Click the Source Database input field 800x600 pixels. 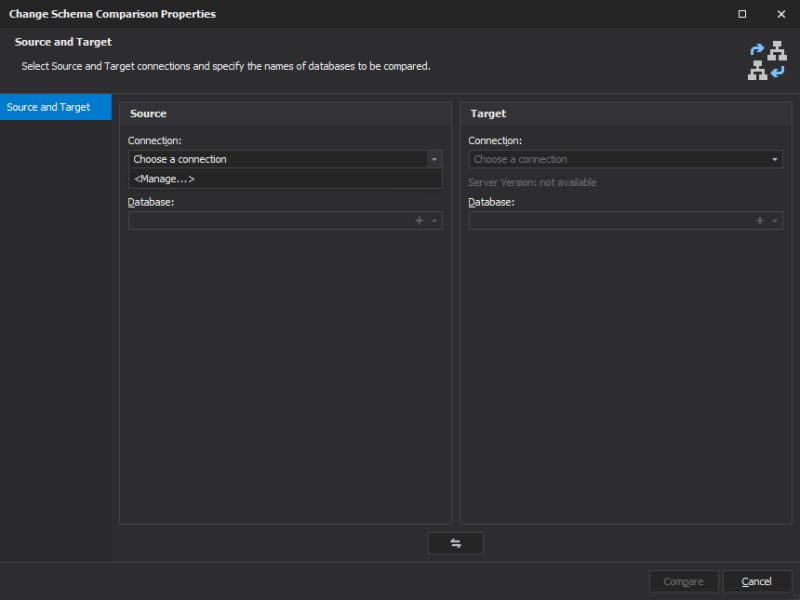[285, 220]
